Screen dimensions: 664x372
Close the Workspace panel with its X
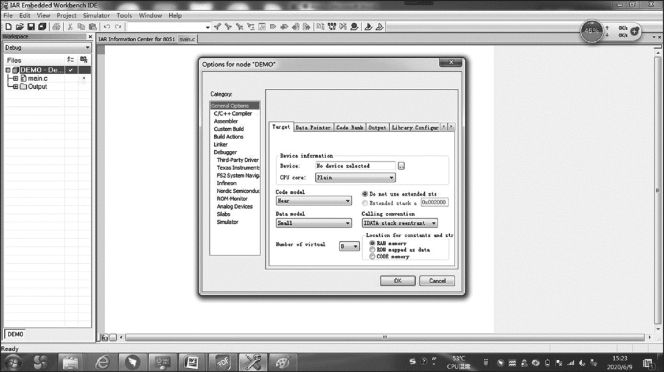pyautogui.click(x=90, y=37)
